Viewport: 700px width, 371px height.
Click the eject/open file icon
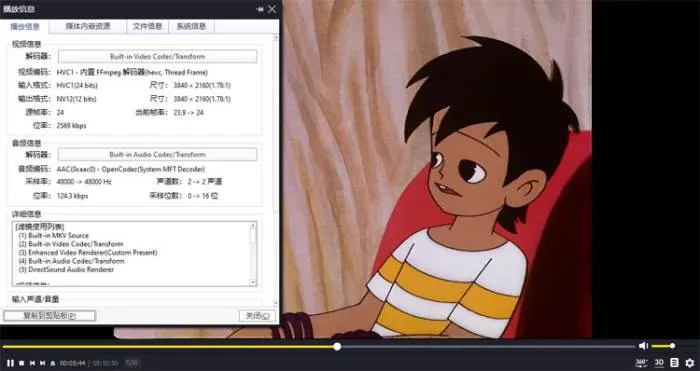pos(53,363)
